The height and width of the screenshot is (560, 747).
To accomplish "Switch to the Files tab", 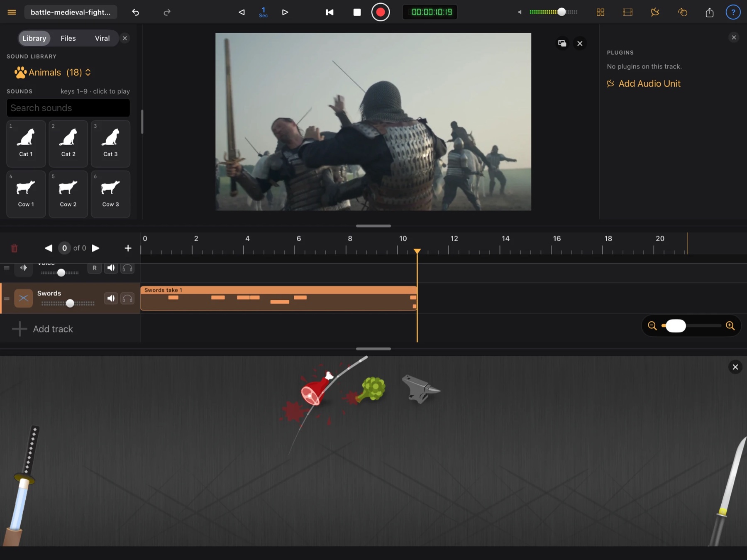I will 68,38.
